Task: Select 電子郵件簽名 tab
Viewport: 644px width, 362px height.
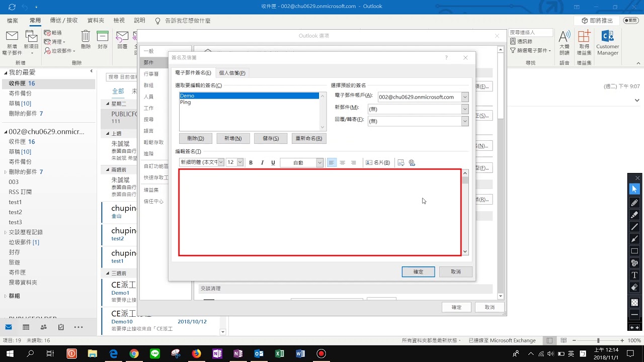Action: (x=193, y=73)
